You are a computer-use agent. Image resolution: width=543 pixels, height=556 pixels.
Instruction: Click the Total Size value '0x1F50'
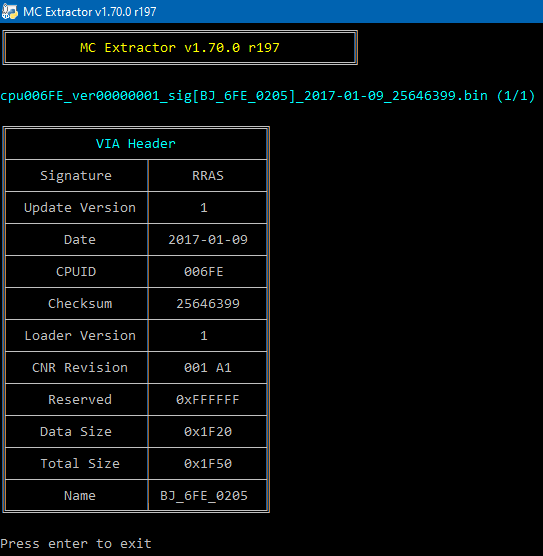click(x=208, y=463)
